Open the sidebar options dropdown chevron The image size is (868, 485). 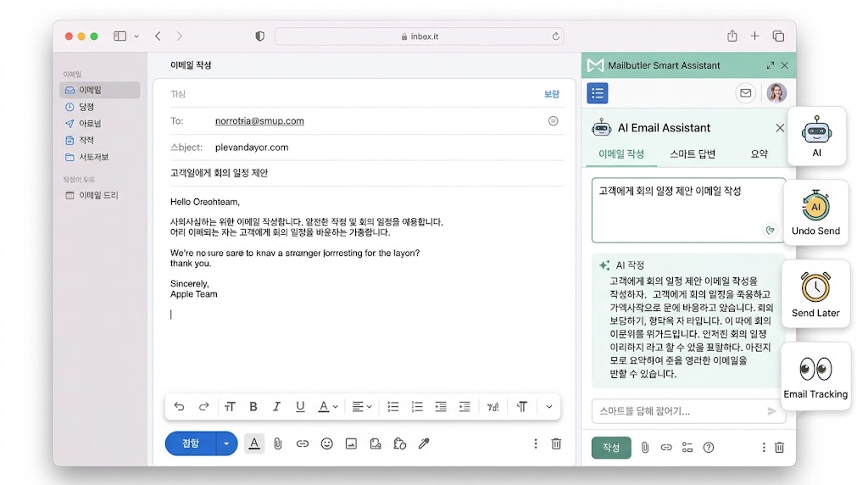(x=136, y=36)
